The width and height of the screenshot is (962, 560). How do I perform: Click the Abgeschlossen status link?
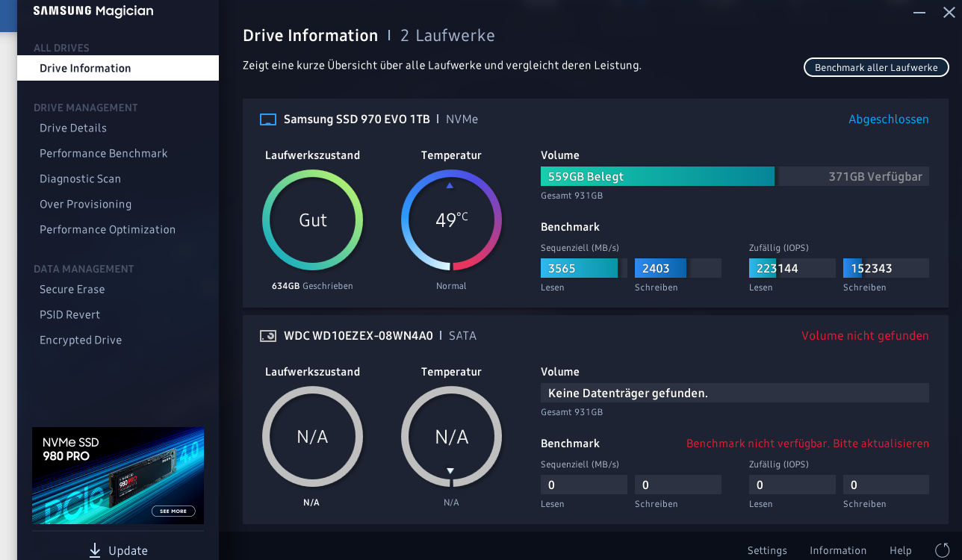click(889, 119)
